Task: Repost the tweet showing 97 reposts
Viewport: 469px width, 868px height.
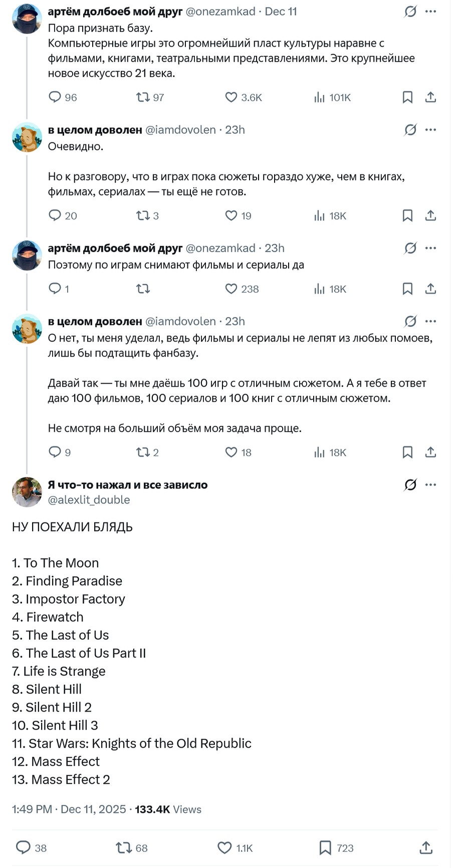Action: (143, 97)
